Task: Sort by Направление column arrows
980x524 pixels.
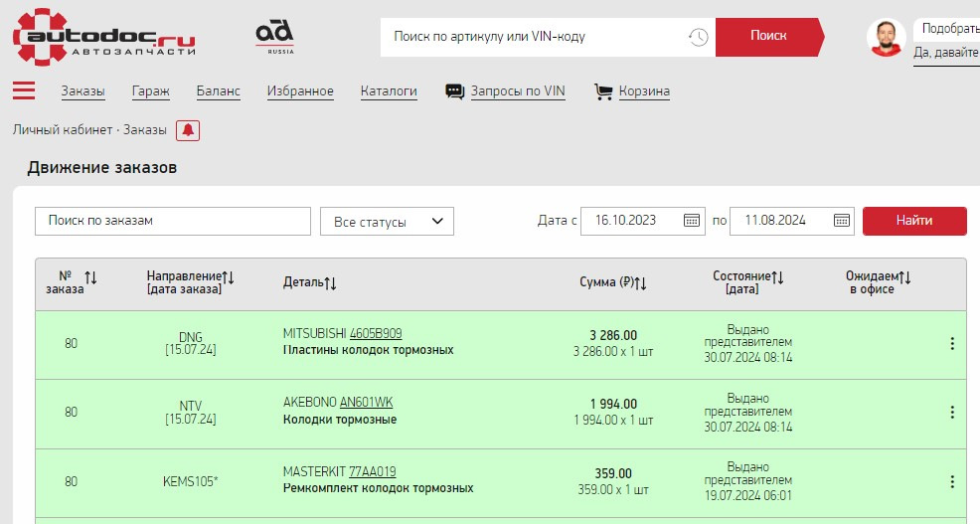Action: point(229,276)
